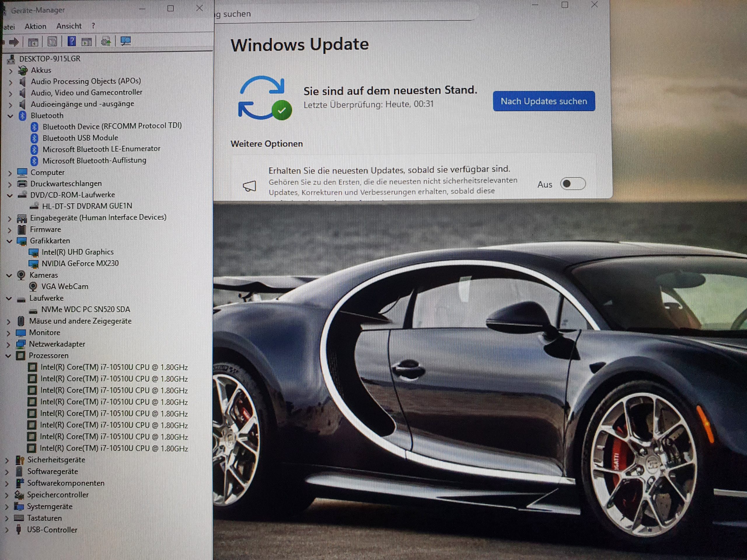Click the Settings search field

(338, 14)
